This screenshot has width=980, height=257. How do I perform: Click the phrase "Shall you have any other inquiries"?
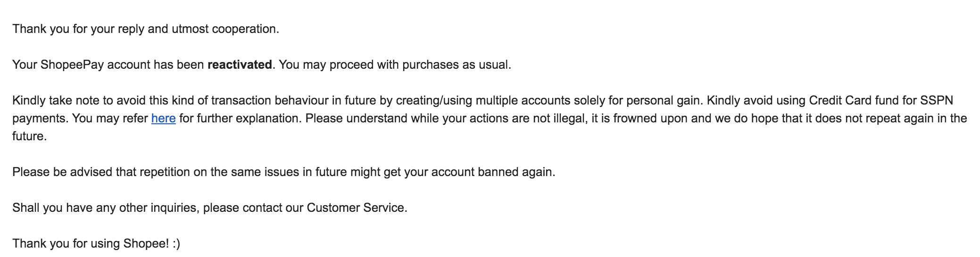click(x=104, y=208)
